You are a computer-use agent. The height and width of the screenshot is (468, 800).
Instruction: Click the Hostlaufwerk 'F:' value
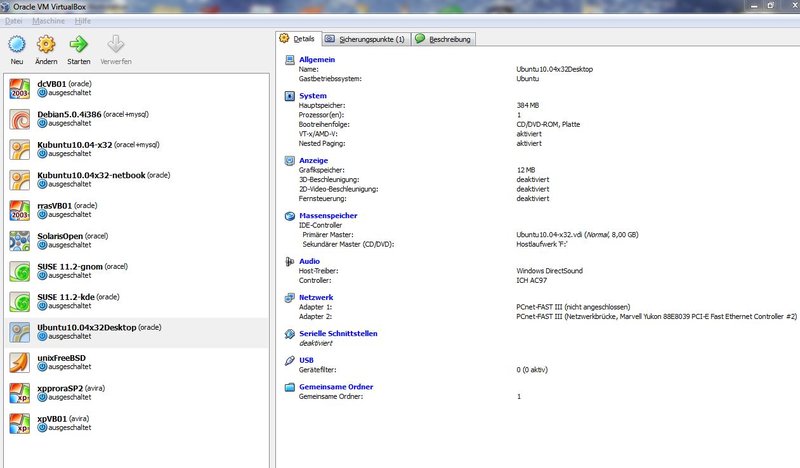[542, 244]
